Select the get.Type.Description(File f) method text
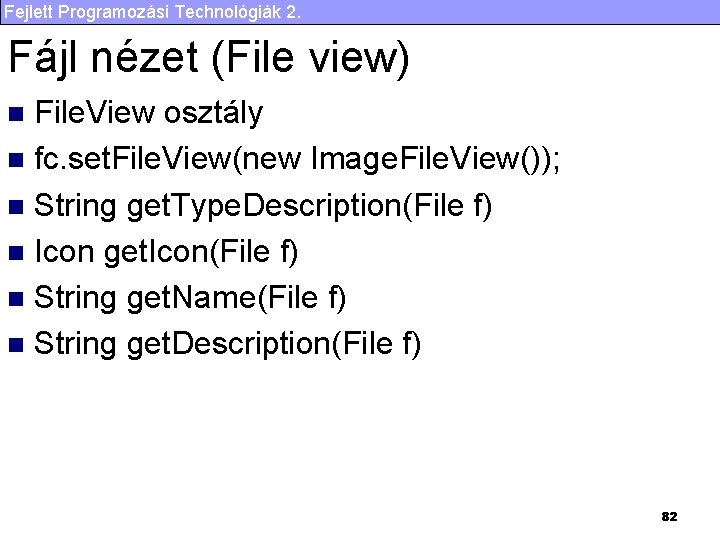720x540 pixels. pyautogui.click(x=310, y=206)
